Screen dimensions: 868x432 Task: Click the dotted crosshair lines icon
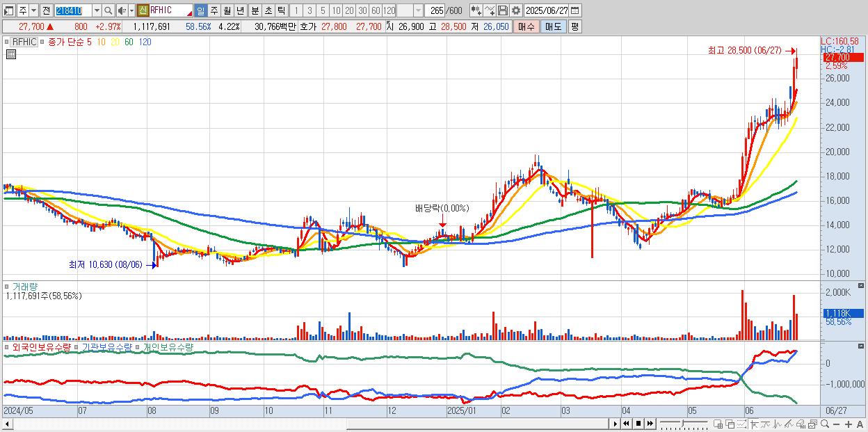pyautogui.click(x=741, y=424)
